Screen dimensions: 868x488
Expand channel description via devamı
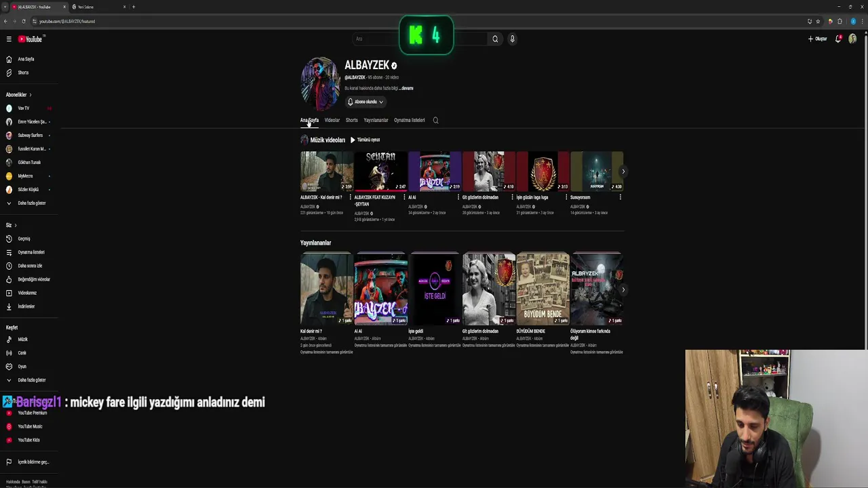(406, 88)
